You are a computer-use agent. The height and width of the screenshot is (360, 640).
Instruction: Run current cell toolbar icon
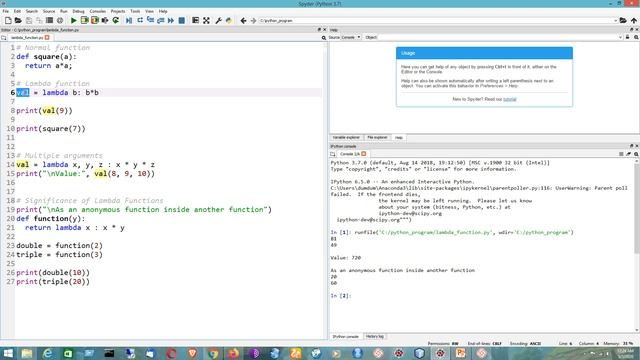(x=84, y=20)
